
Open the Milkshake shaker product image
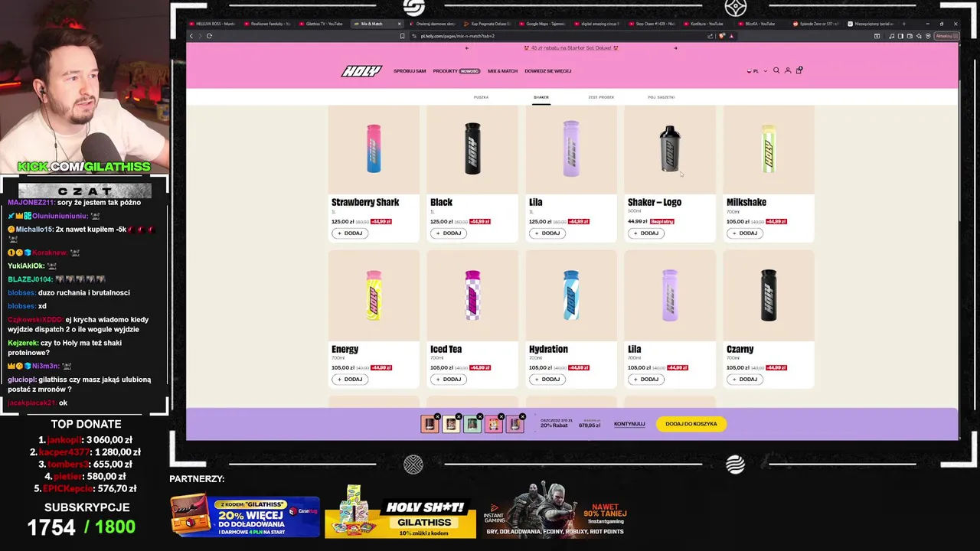[x=769, y=149]
